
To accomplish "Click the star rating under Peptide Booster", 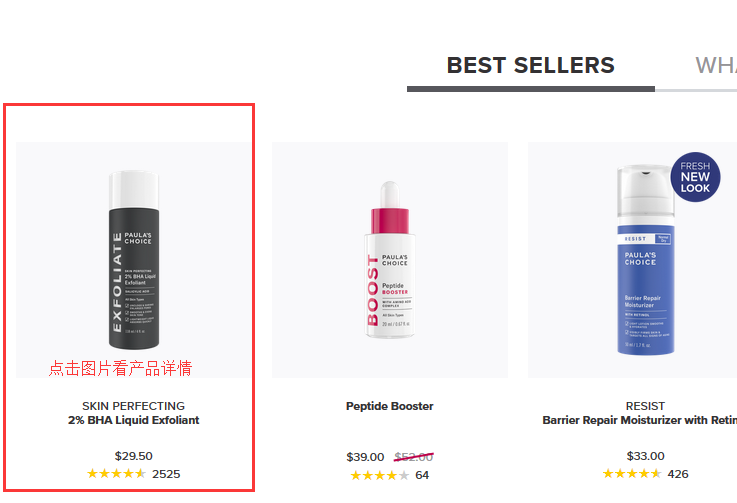I will point(379,475).
